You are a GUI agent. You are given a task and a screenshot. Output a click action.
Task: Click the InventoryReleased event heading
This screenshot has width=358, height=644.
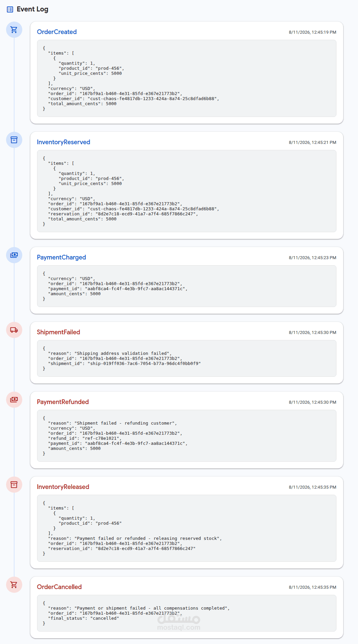click(63, 487)
